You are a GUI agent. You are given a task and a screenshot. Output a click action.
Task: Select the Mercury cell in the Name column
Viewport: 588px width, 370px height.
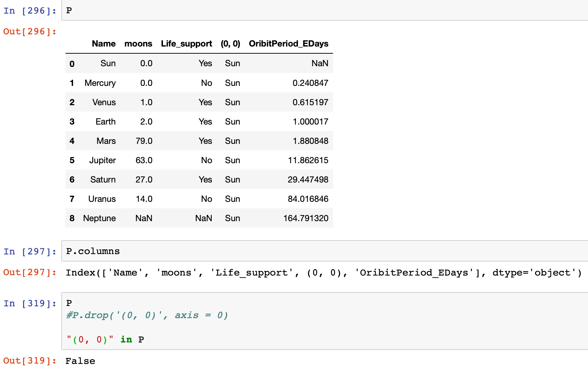pos(100,83)
